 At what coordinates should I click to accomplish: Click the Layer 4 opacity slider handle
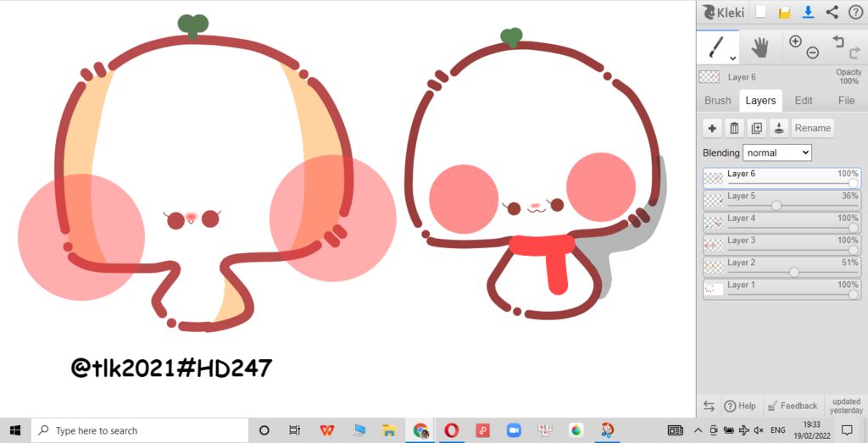coord(853,227)
